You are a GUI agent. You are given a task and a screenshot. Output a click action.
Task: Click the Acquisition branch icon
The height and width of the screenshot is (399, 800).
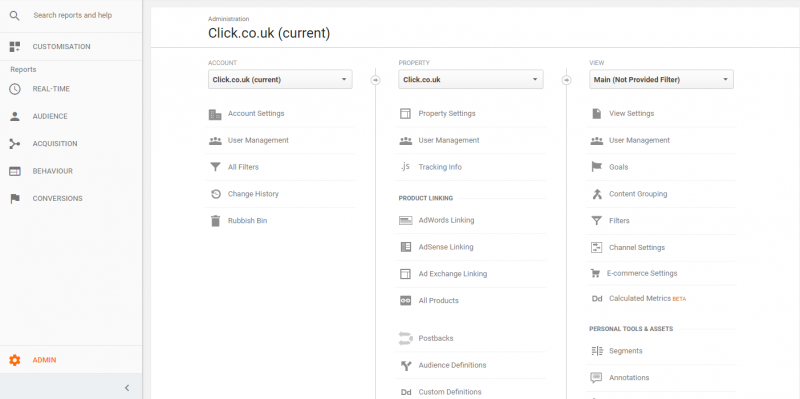pyautogui.click(x=15, y=144)
